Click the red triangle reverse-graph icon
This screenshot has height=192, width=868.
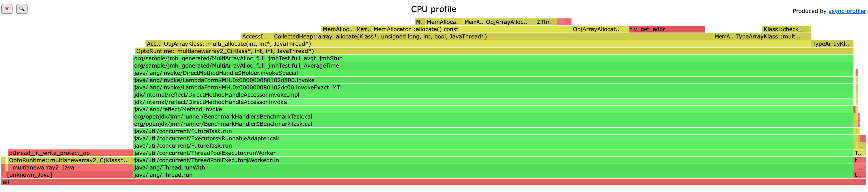[x=7, y=9]
